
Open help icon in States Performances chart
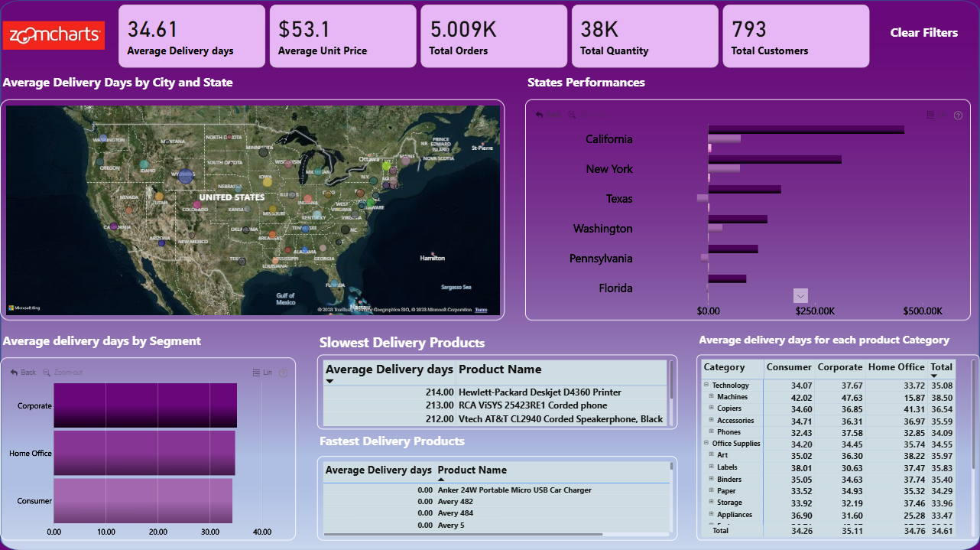[958, 116]
